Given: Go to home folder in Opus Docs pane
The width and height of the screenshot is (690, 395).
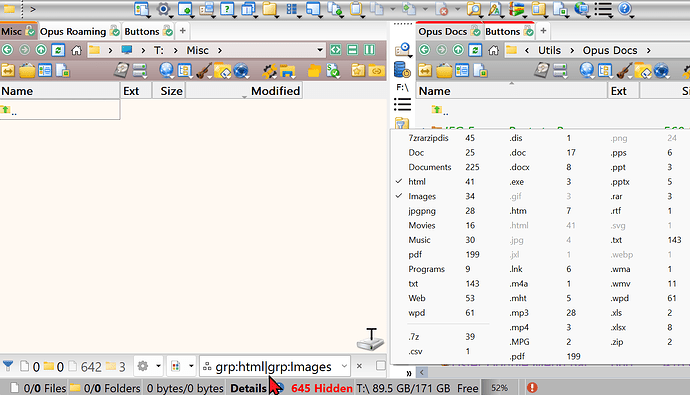Looking at the screenshot, I should click(x=493, y=50).
